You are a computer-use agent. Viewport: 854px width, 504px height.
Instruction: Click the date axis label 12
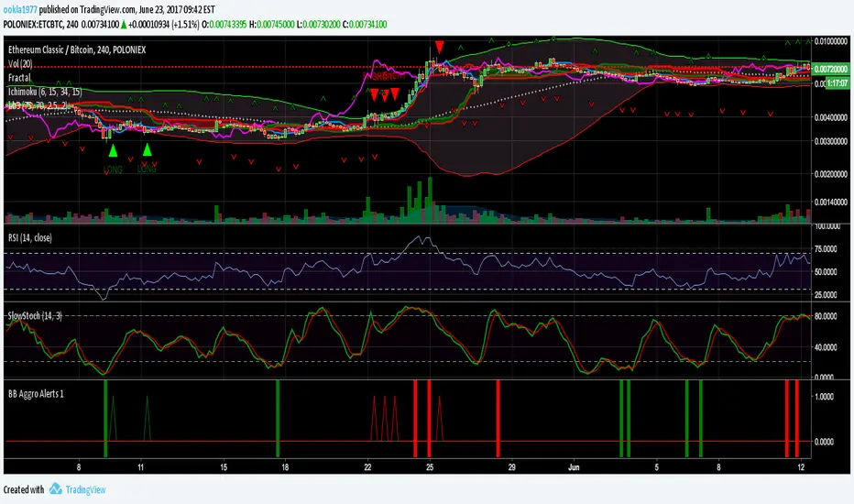click(801, 467)
